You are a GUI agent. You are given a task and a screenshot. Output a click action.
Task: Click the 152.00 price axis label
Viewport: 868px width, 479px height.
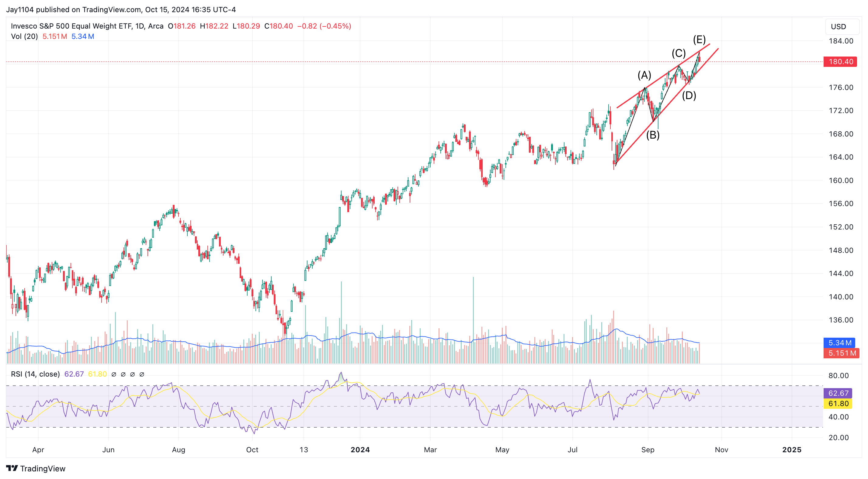point(841,227)
